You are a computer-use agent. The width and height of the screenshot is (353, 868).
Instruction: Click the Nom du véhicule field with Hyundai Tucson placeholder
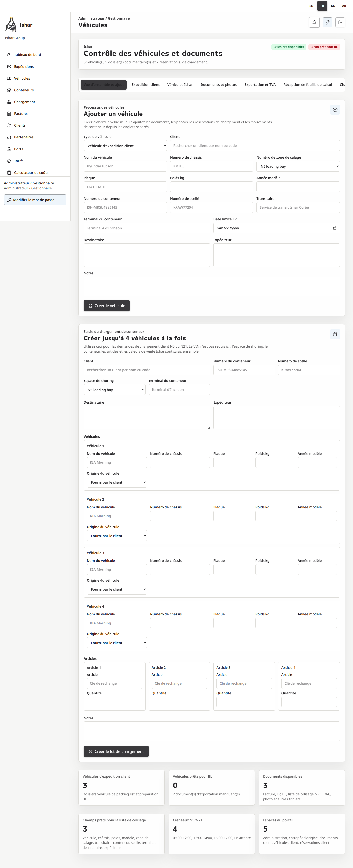(x=125, y=166)
